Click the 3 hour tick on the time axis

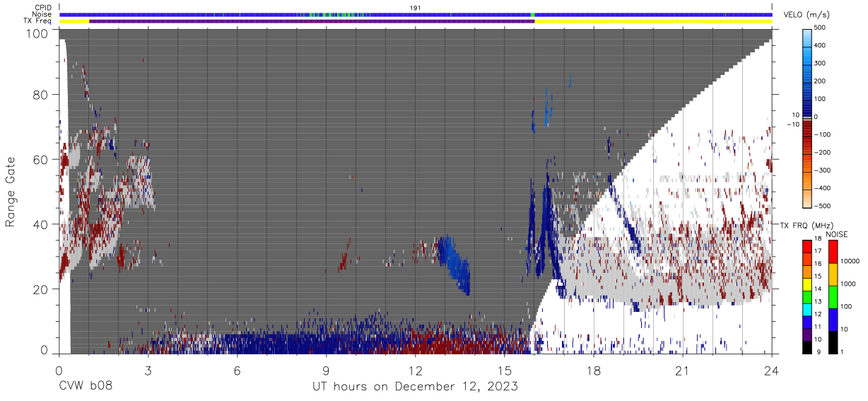[148, 371]
